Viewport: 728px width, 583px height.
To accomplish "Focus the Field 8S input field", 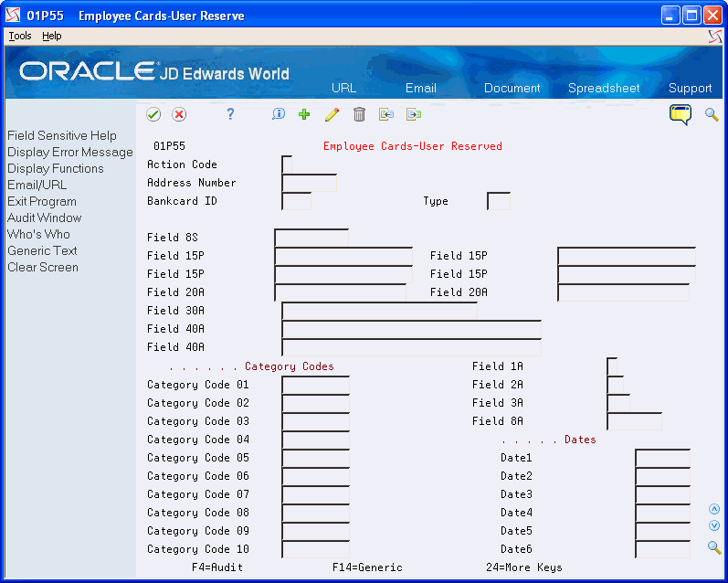I will coord(311,238).
